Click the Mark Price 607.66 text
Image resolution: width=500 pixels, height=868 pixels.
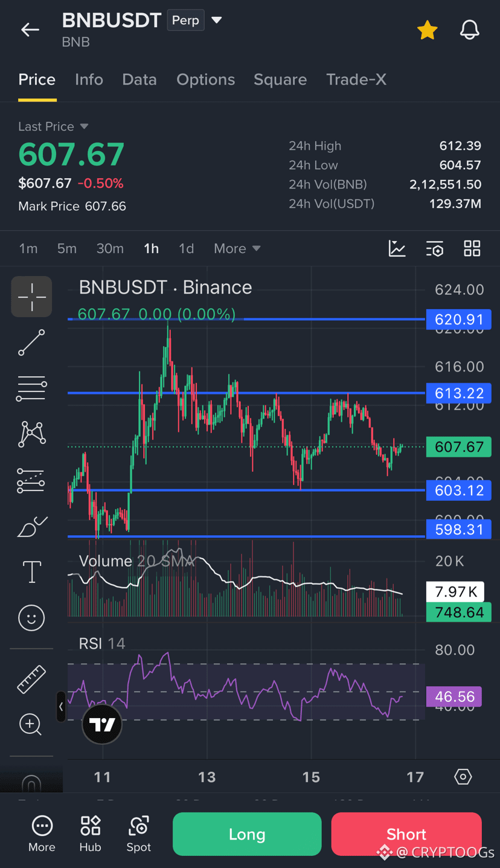click(x=72, y=206)
